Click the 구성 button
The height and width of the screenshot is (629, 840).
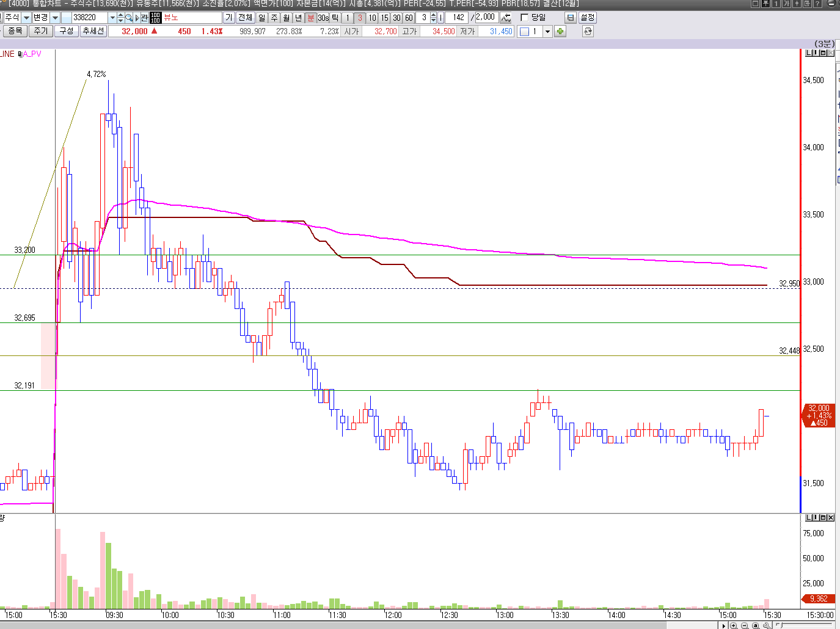point(66,31)
